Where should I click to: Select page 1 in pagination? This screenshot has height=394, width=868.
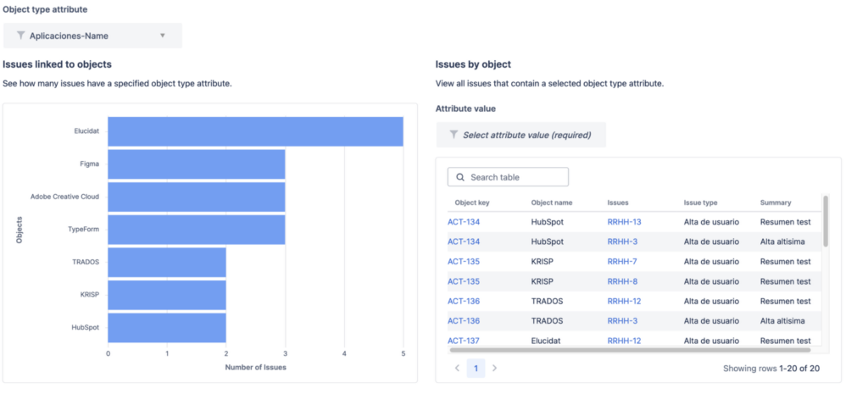click(476, 369)
